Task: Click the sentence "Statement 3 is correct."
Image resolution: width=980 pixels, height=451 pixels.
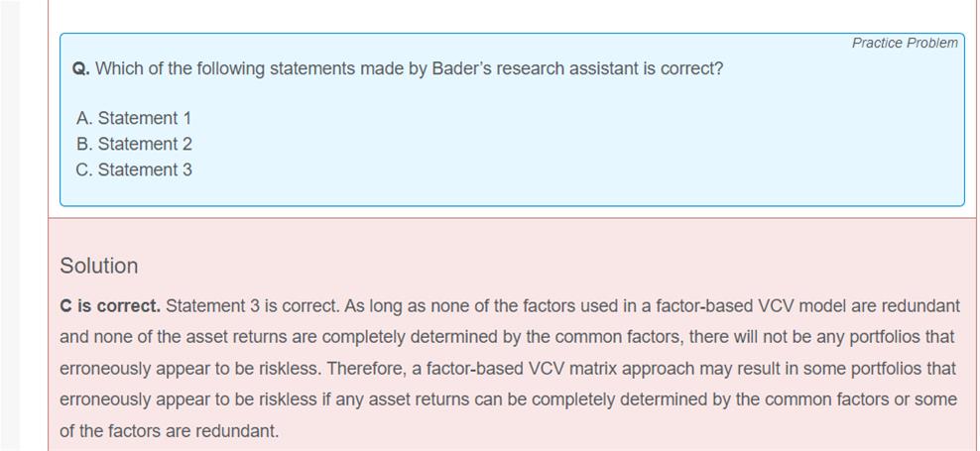Action: coord(252,305)
